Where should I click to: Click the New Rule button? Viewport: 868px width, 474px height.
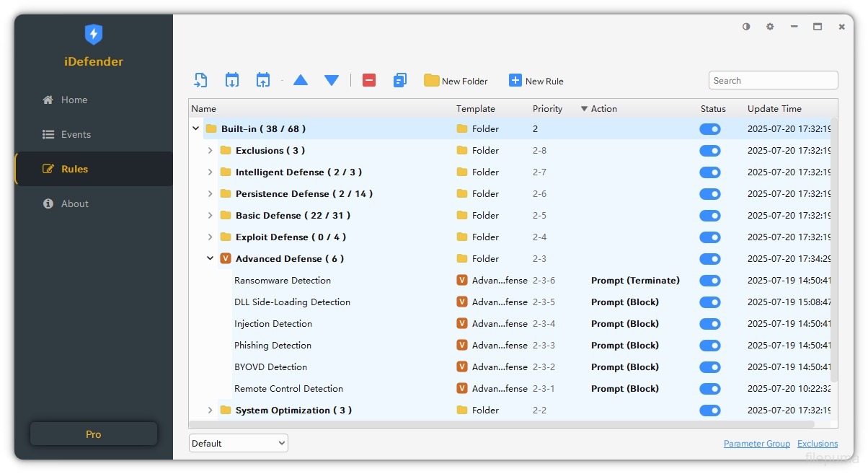click(536, 80)
